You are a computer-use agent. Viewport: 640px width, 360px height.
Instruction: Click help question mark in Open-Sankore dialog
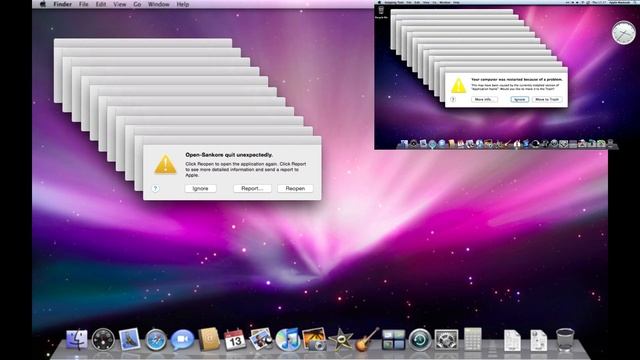[x=155, y=189]
